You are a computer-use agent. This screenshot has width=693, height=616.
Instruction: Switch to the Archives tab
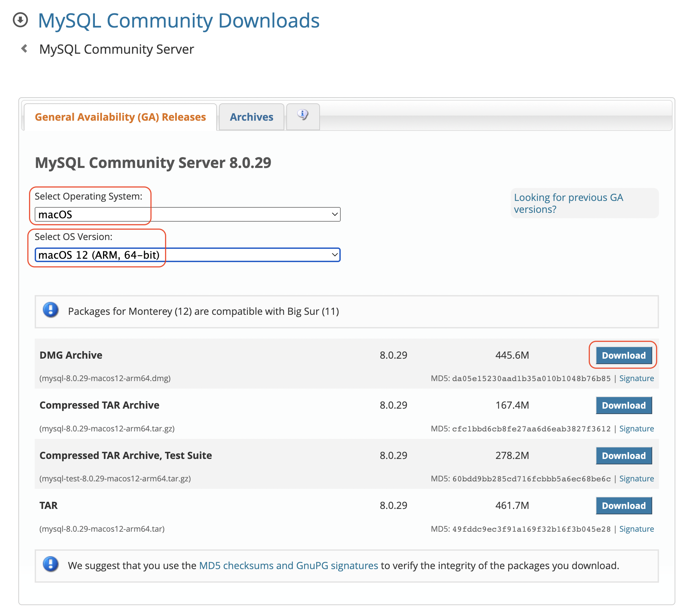[x=252, y=117]
